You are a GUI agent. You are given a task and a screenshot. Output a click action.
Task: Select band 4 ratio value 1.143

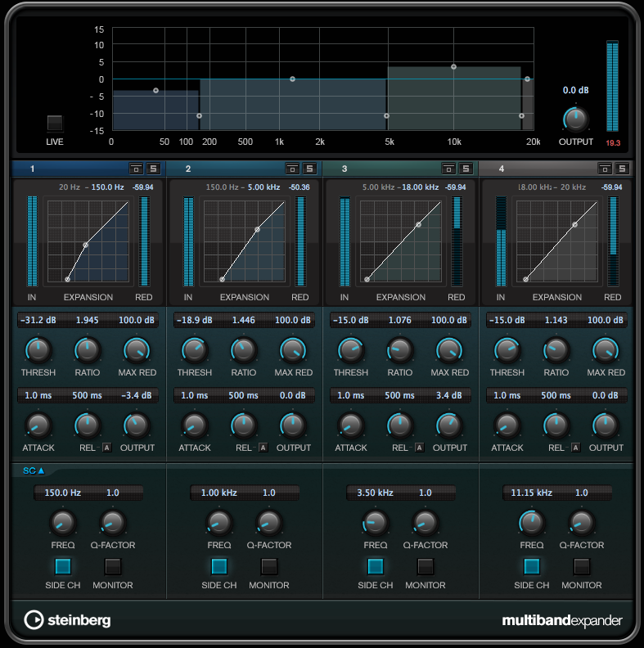[x=556, y=320]
